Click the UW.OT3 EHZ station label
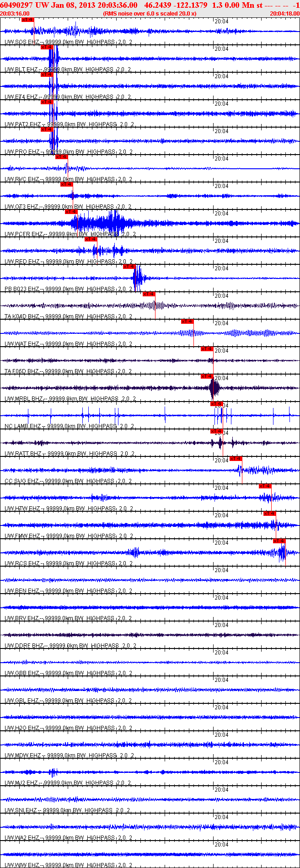The width and height of the screenshot is (300, 868). point(22,207)
